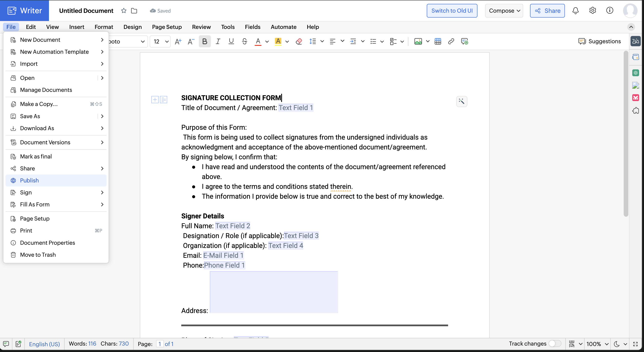Toggle night mode moon icon
Image resolution: width=644 pixels, height=352 pixels.
coord(617,344)
